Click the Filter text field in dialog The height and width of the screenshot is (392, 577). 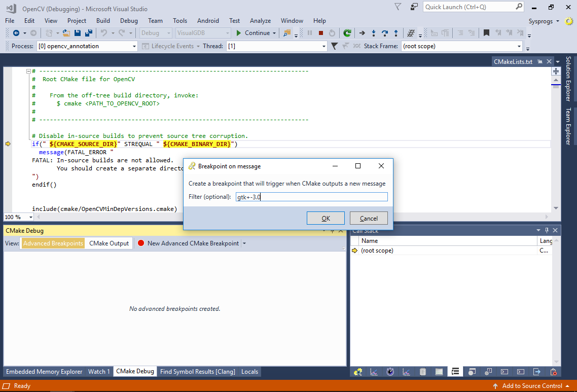click(311, 197)
